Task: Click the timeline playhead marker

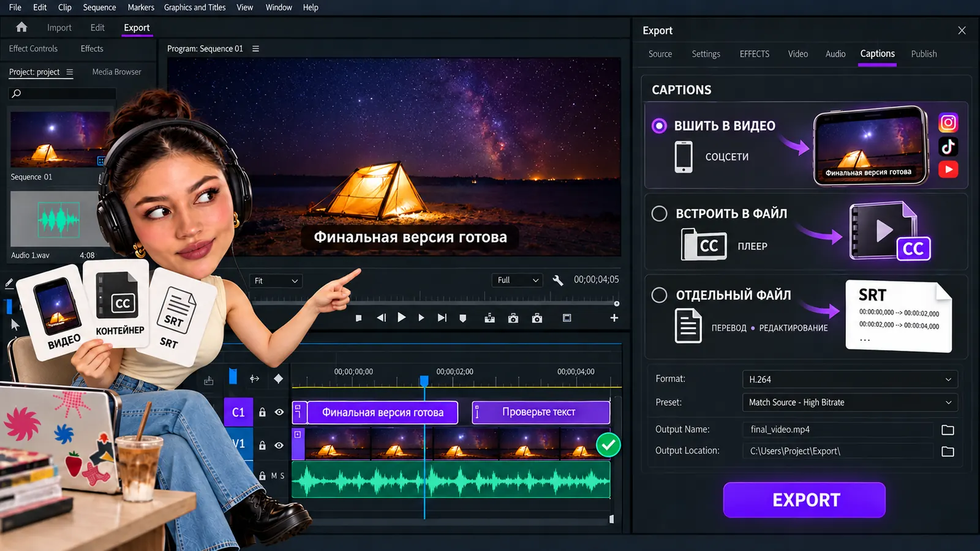Action: pyautogui.click(x=424, y=381)
